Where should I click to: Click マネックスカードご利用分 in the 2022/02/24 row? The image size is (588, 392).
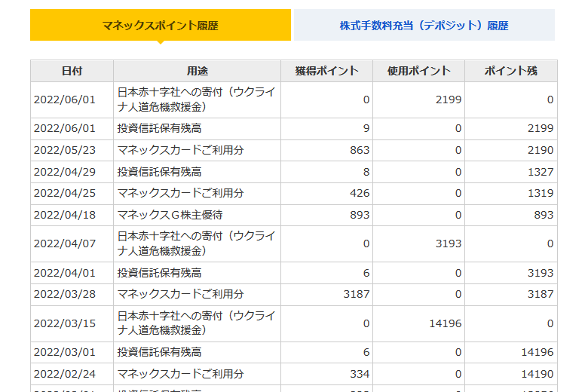click(180, 374)
